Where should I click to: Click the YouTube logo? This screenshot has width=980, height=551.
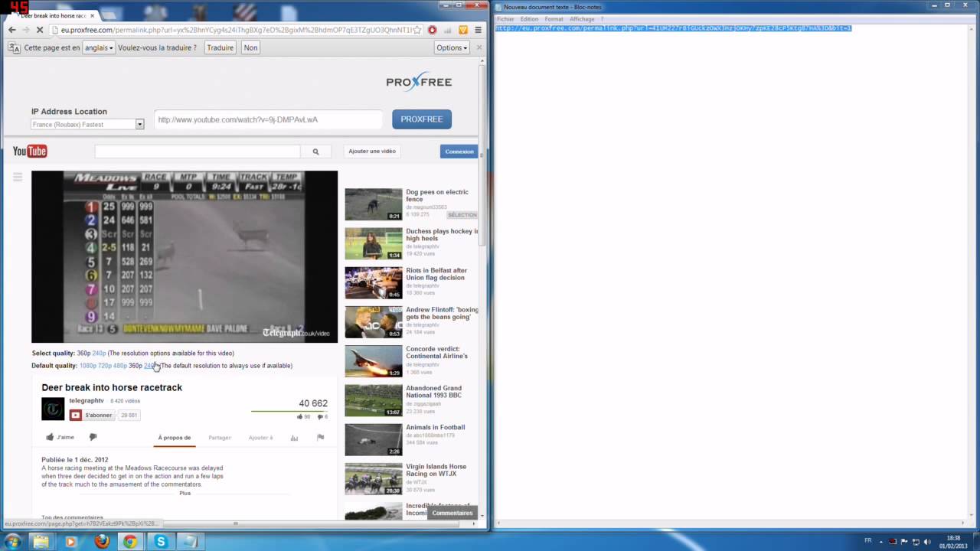click(x=30, y=152)
